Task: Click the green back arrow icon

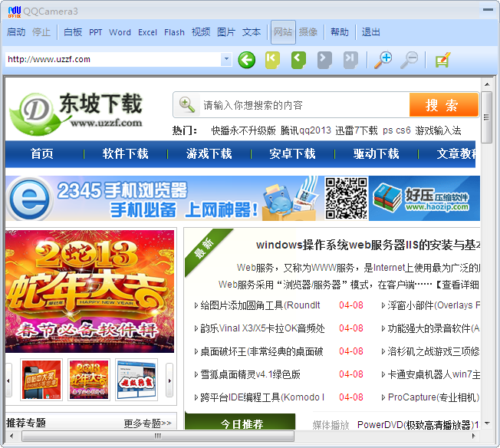Action: (246, 60)
